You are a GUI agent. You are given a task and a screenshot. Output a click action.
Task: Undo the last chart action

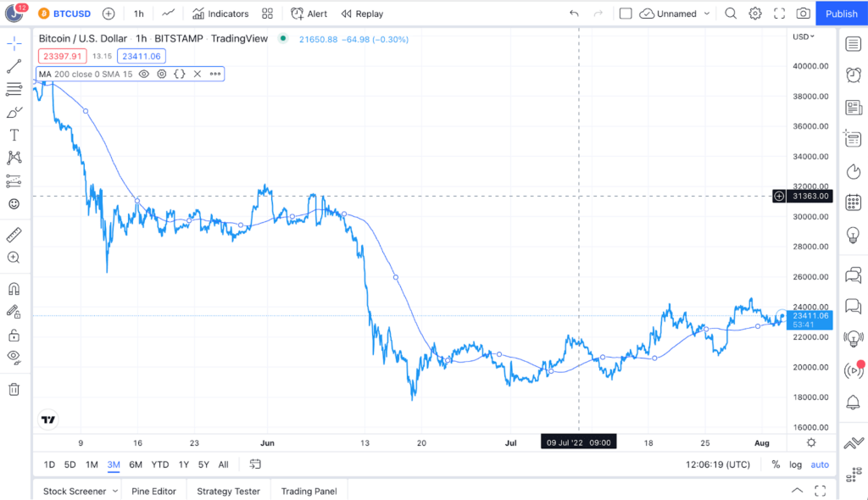pos(574,14)
